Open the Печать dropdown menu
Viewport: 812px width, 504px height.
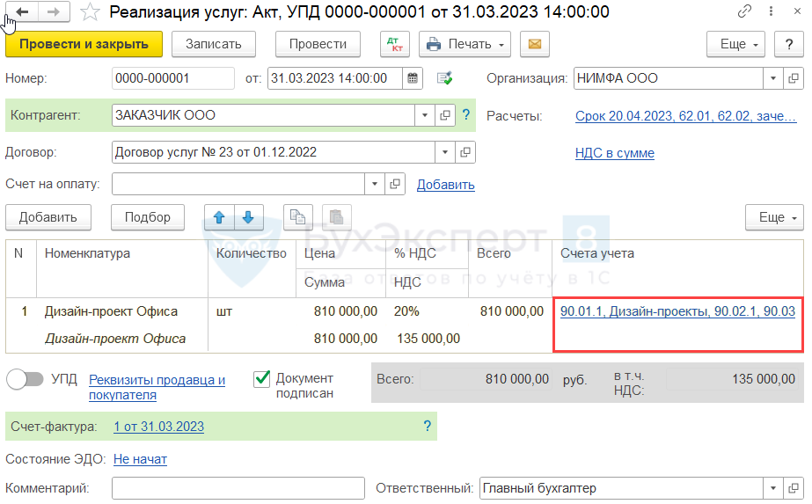[x=465, y=44]
